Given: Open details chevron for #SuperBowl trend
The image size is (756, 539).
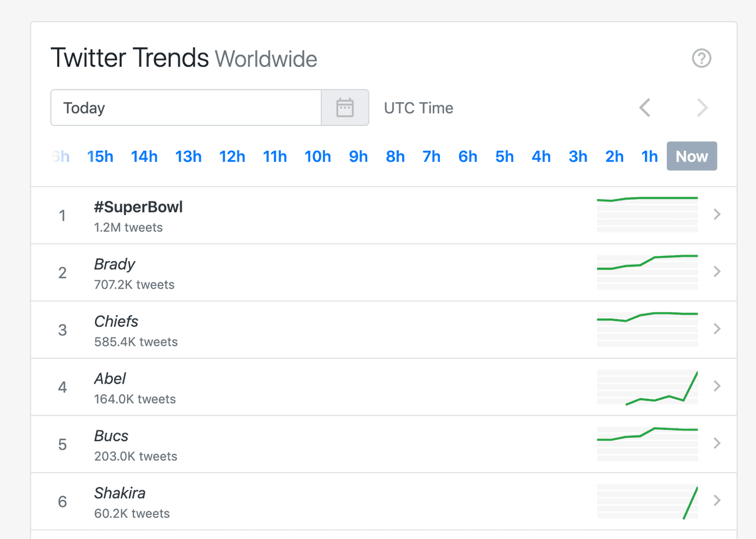Looking at the screenshot, I should 716,215.
